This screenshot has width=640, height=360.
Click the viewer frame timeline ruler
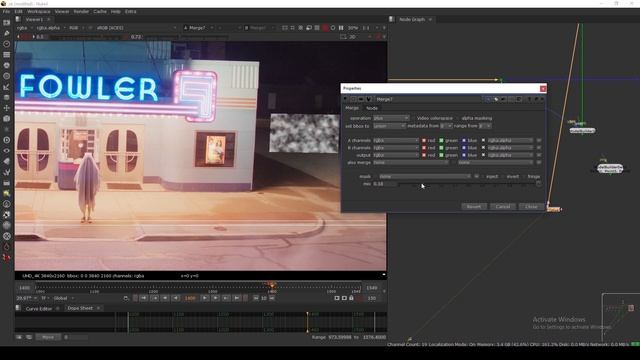pos(198,288)
